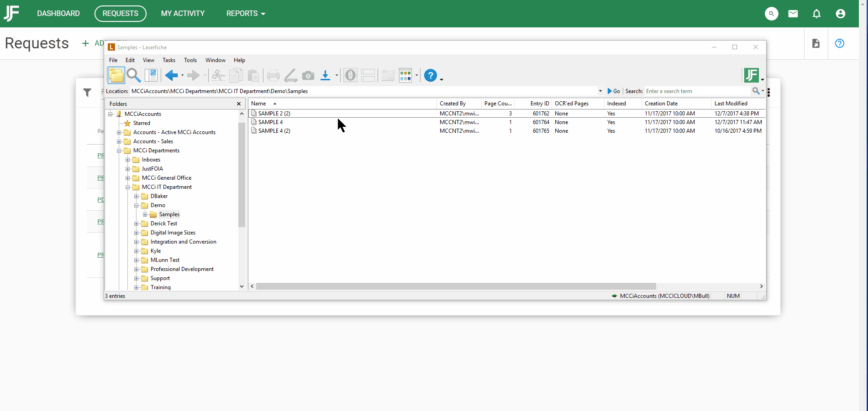Sort by the Name column header
868x411 pixels.
pos(342,104)
